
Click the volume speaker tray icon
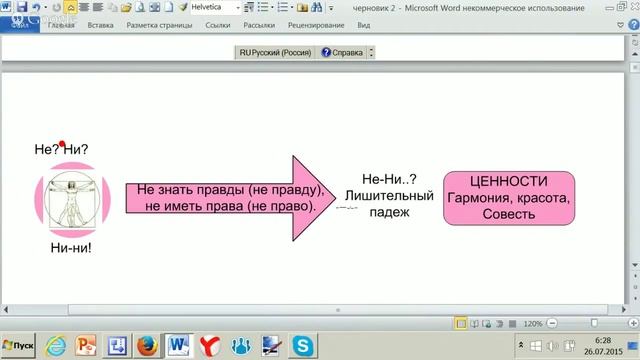[551, 346]
